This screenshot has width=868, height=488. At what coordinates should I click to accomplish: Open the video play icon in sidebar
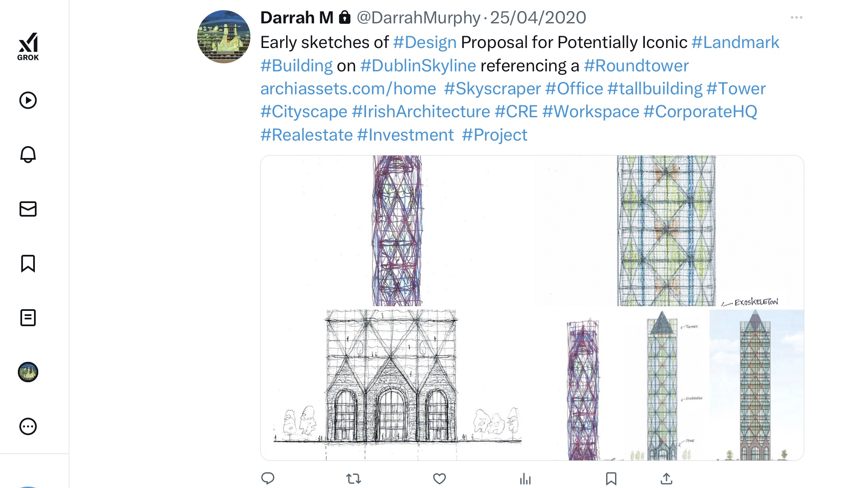click(28, 100)
